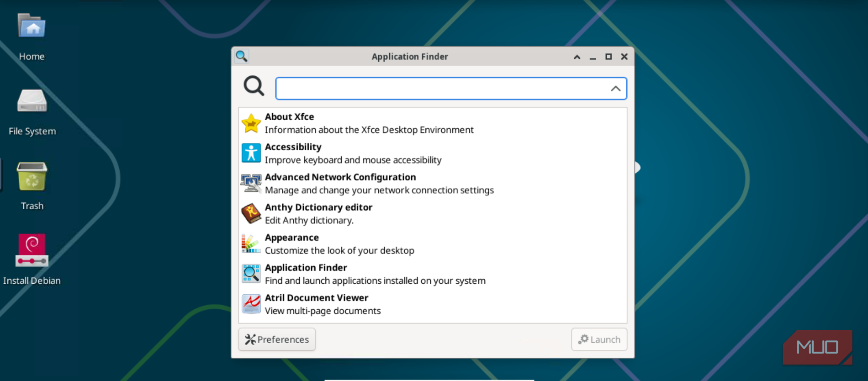Click the Anthy Dictionary editor book icon

(x=251, y=213)
